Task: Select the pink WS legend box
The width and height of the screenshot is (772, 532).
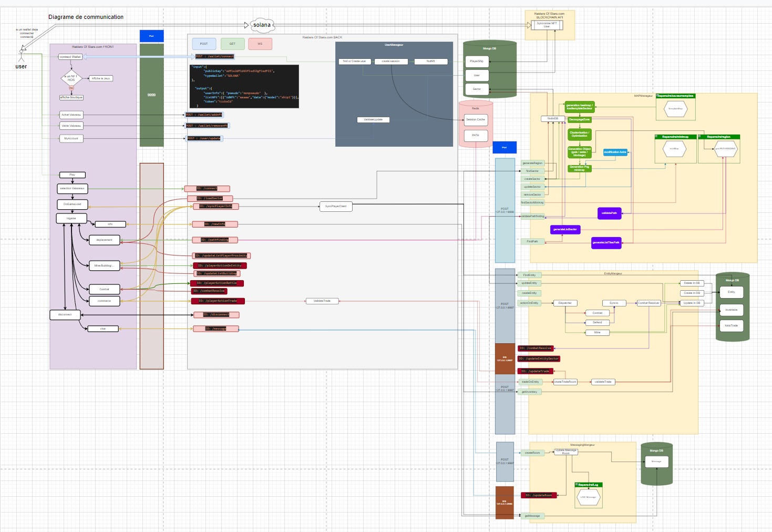Action: [x=260, y=44]
